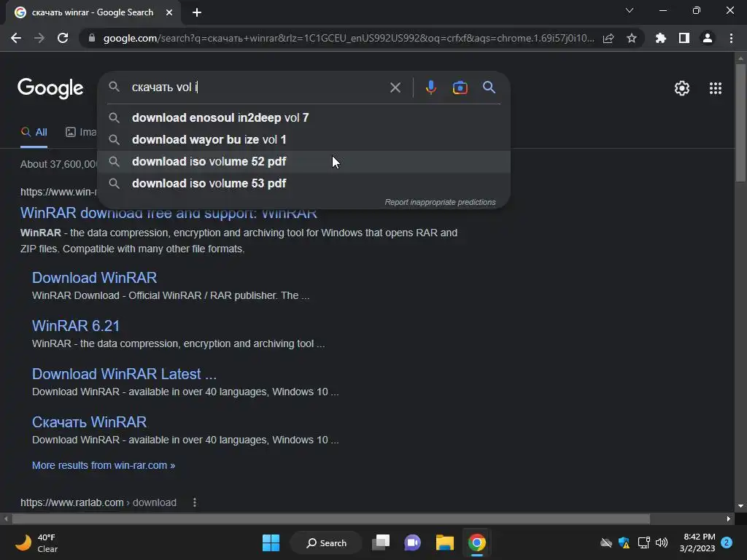Open the weather widget 40°F Clear

(36, 542)
